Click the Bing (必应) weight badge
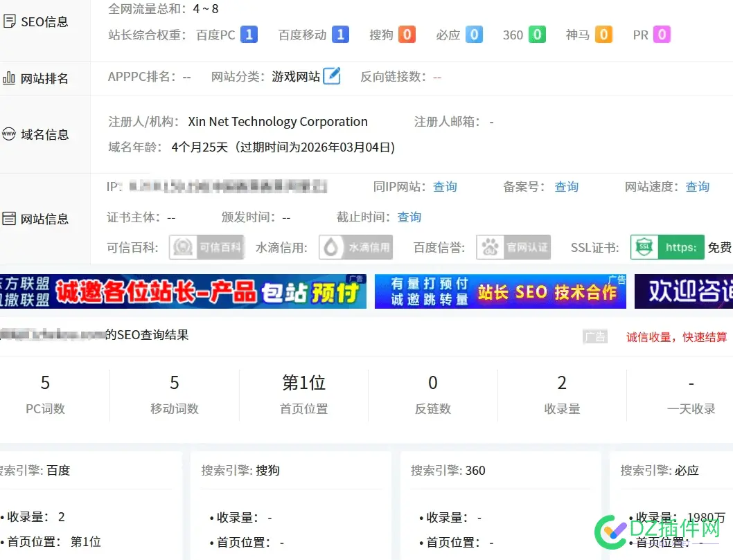 tap(474, 35)
